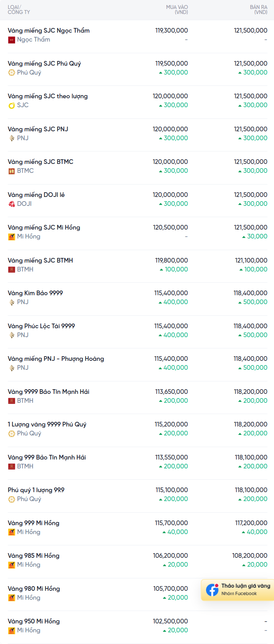The width and height of the screenshot is (274, 644).
Task: Click Vàng miếng SJC Mi Hồng title
Action: click(x=44, y=228)
